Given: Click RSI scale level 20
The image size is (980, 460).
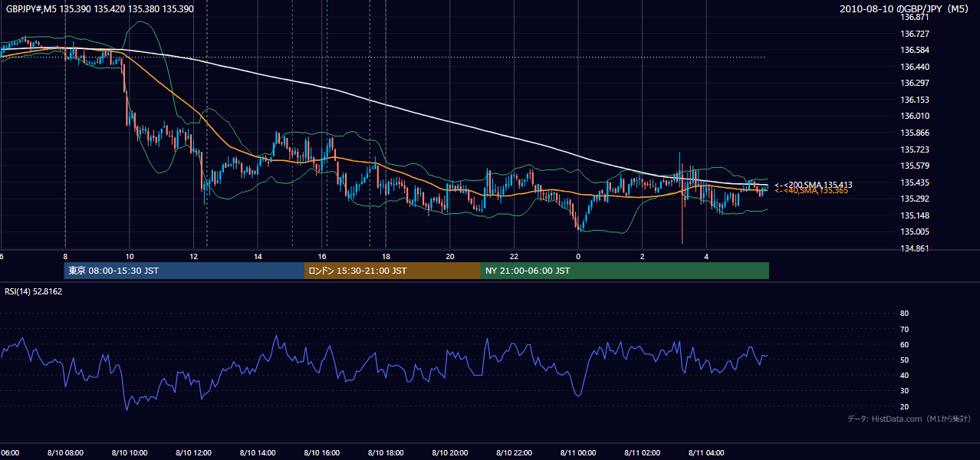Looking at the screenshot, I should (x=904, y=406).
